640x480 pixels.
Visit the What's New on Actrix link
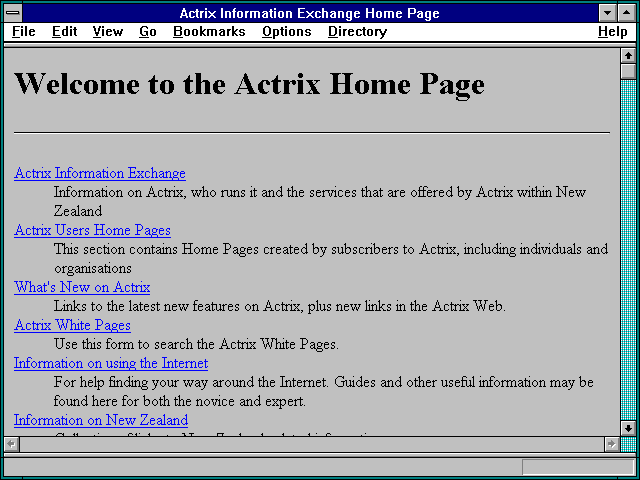[x=82, y=287]
